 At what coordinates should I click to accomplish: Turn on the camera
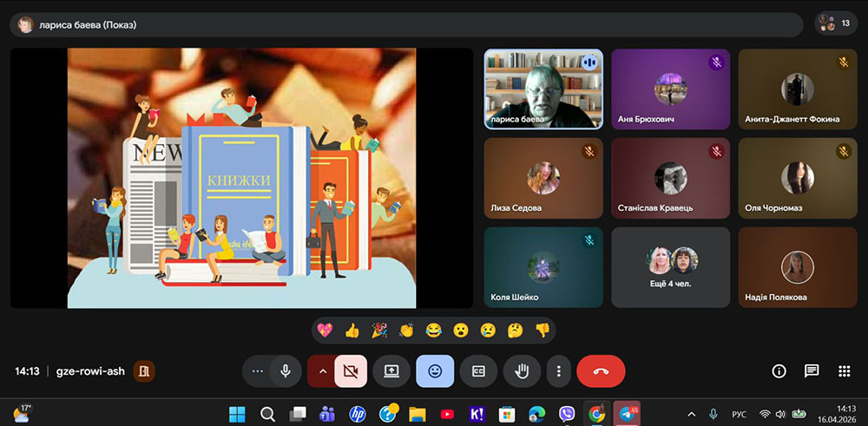(351, 371)
